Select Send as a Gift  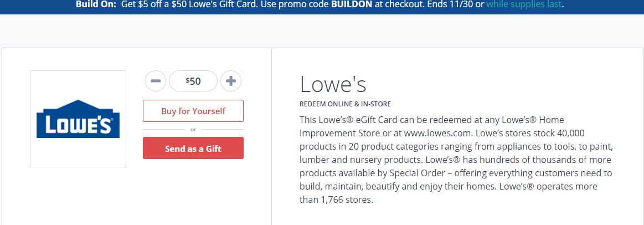click(x=193, y=148)
